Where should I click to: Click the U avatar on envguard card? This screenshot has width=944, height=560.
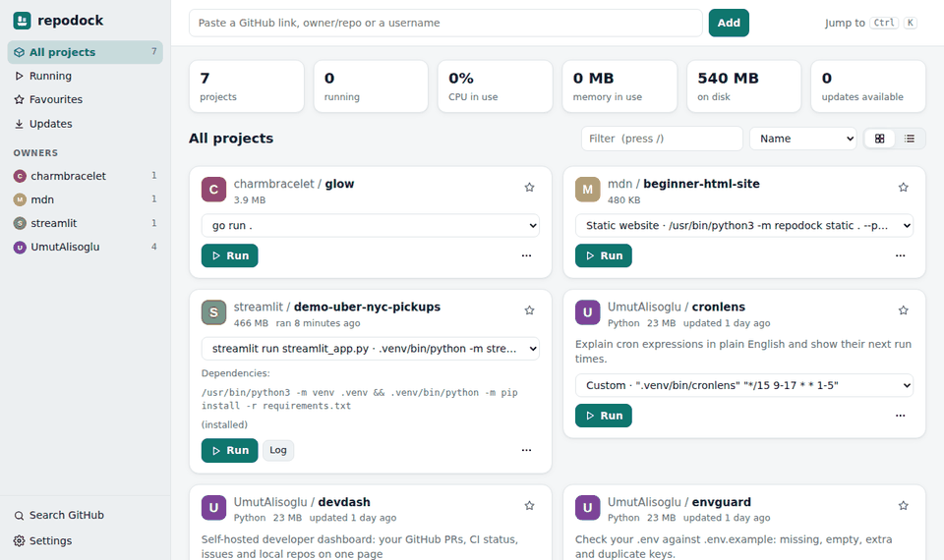tap(588, 508)
